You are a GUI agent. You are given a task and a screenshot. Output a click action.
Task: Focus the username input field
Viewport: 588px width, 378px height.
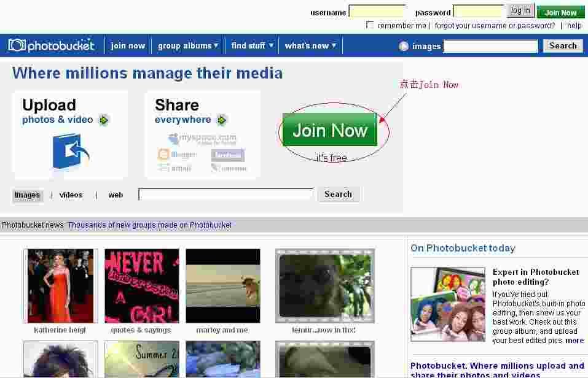pos(377,11)
